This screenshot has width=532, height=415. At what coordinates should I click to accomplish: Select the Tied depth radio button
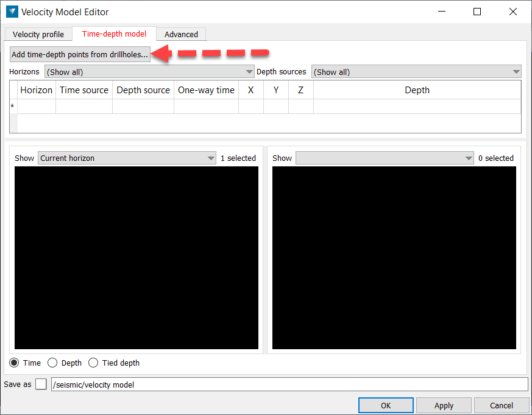point(93,363)
